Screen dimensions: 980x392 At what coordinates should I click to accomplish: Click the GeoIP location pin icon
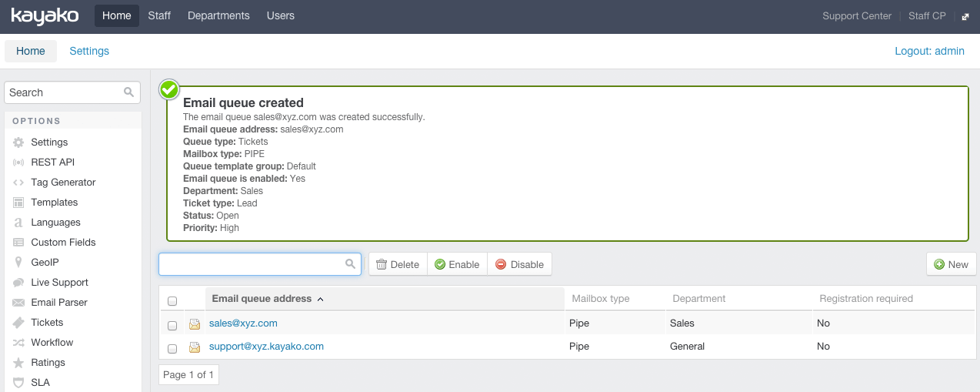[18, 263]
